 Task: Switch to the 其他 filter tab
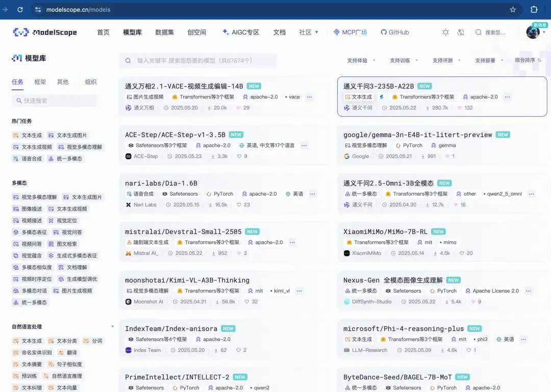click(x=63, y=82)
